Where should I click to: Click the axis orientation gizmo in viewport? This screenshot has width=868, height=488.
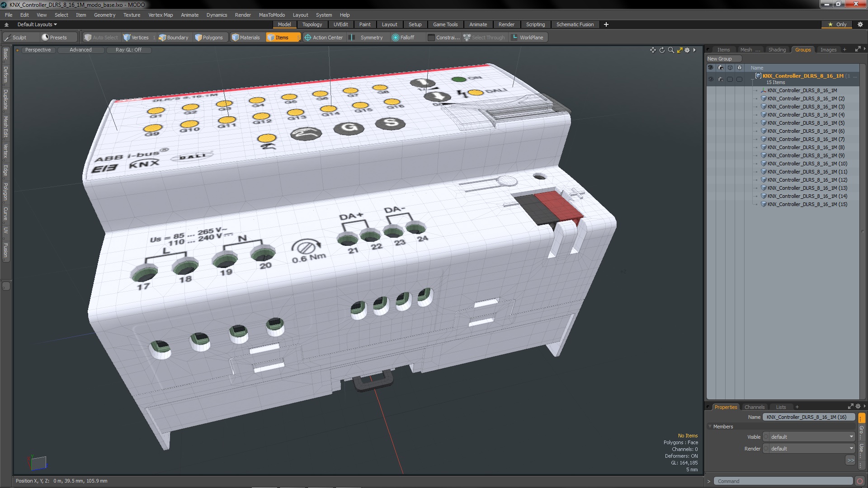pos(37,462)
